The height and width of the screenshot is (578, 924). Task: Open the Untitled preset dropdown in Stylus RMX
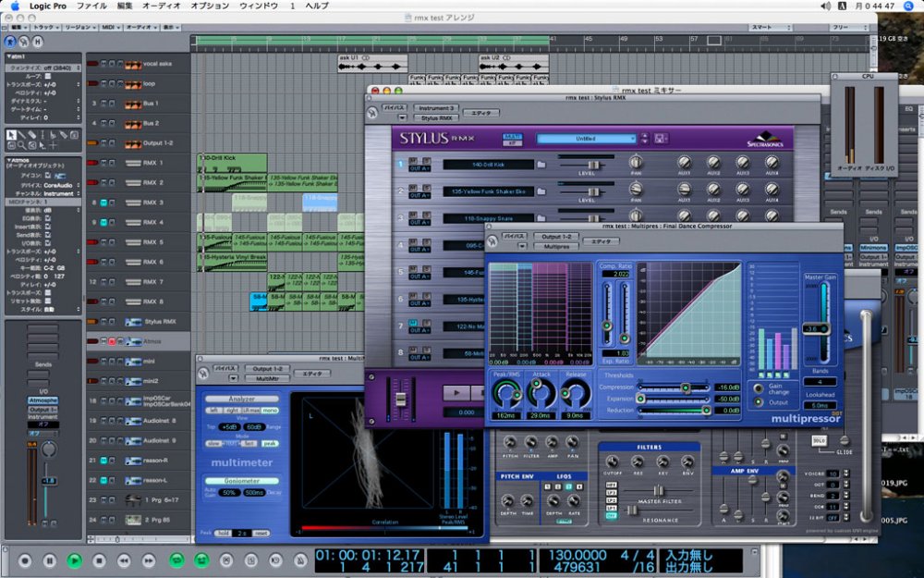point(587,139)
